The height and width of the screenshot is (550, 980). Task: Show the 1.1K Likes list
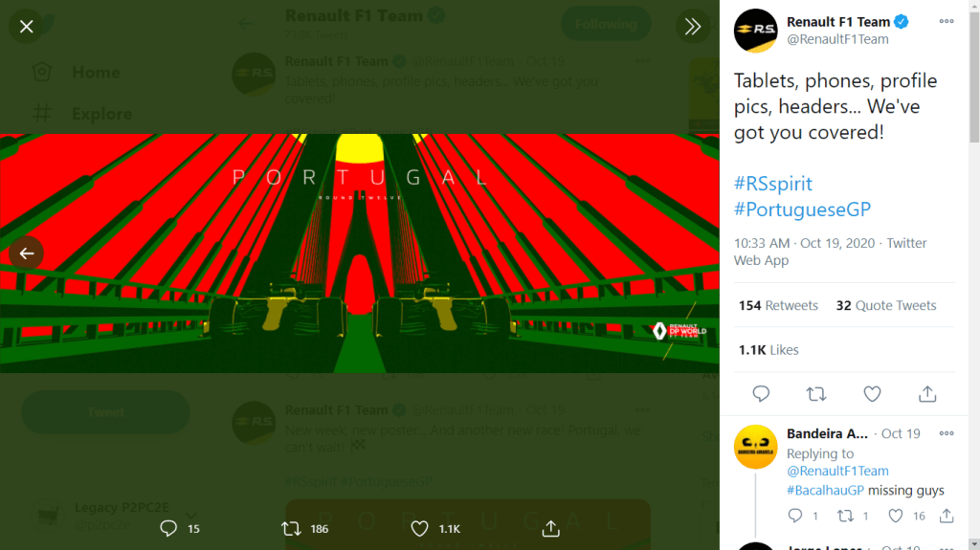[x=768, y=350]
